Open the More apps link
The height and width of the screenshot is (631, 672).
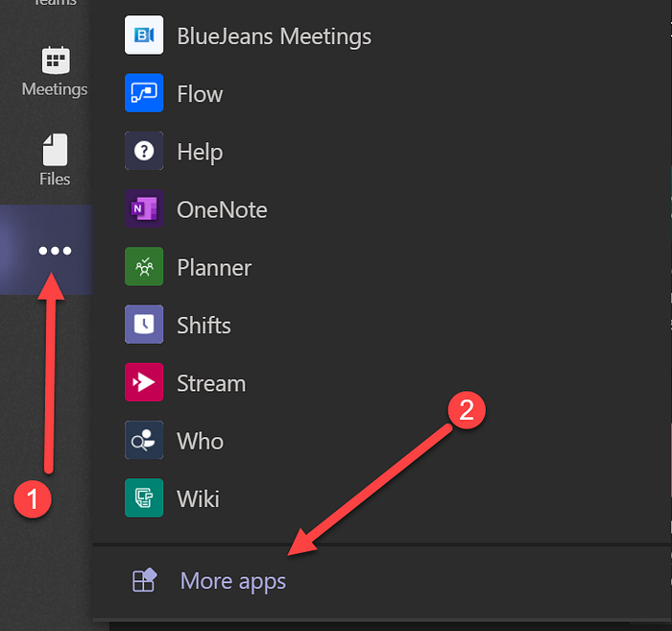[x=233, y=581]
